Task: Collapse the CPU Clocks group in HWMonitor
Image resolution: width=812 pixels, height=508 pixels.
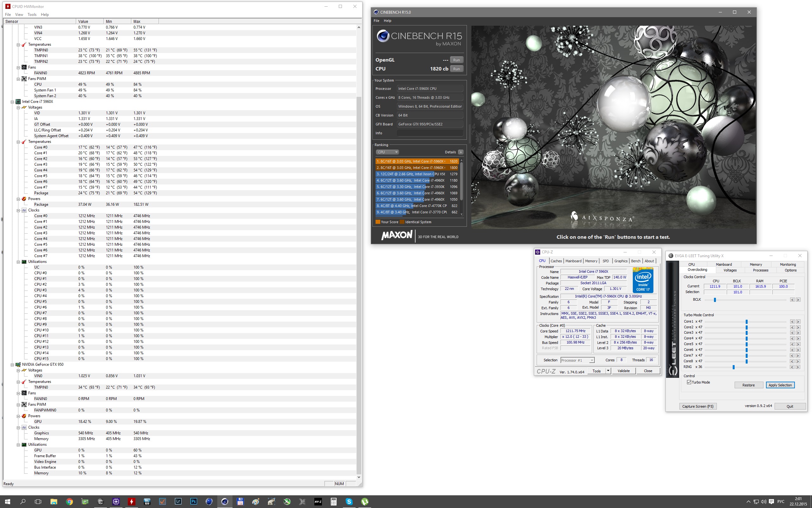Action: [x=18, y=210]
